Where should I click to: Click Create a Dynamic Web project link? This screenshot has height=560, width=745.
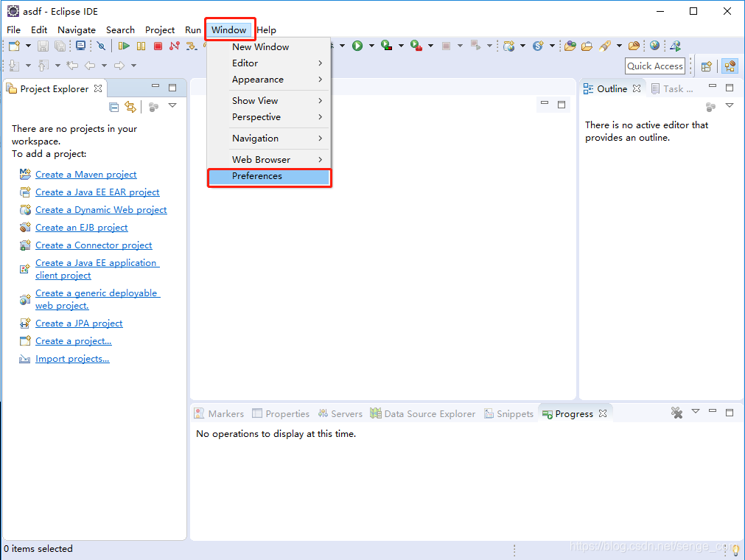[101, 209]
